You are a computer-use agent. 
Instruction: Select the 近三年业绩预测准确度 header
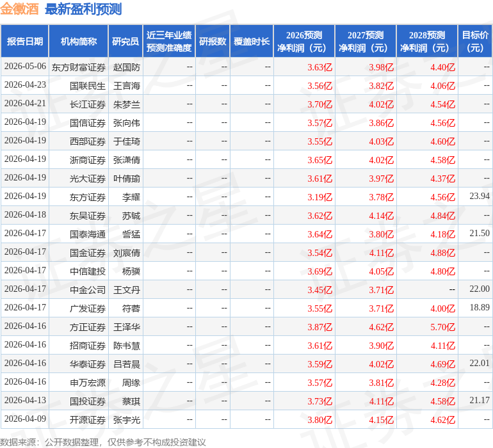point(169,42)
